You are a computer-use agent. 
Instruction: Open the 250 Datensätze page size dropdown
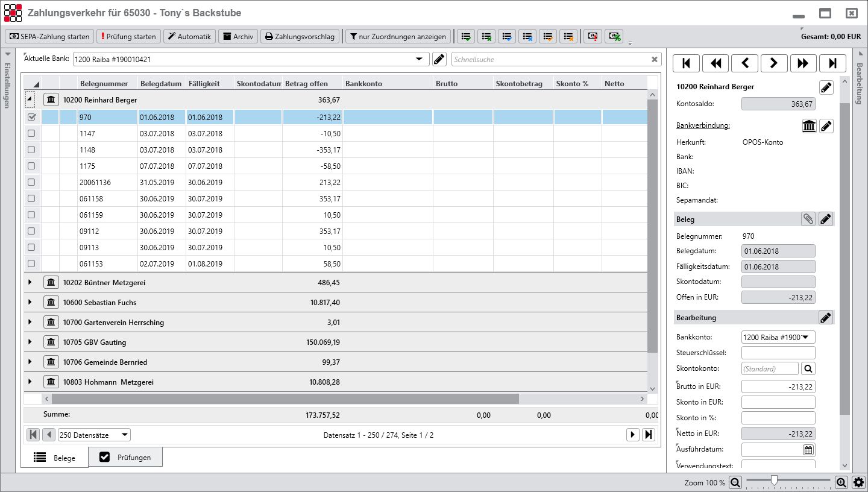tap(124, 435)
